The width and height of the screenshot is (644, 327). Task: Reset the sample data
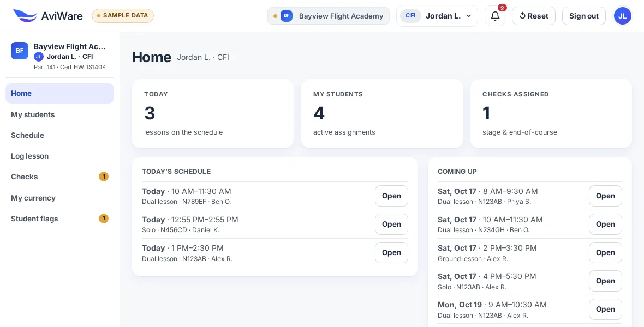coord(534,16)
